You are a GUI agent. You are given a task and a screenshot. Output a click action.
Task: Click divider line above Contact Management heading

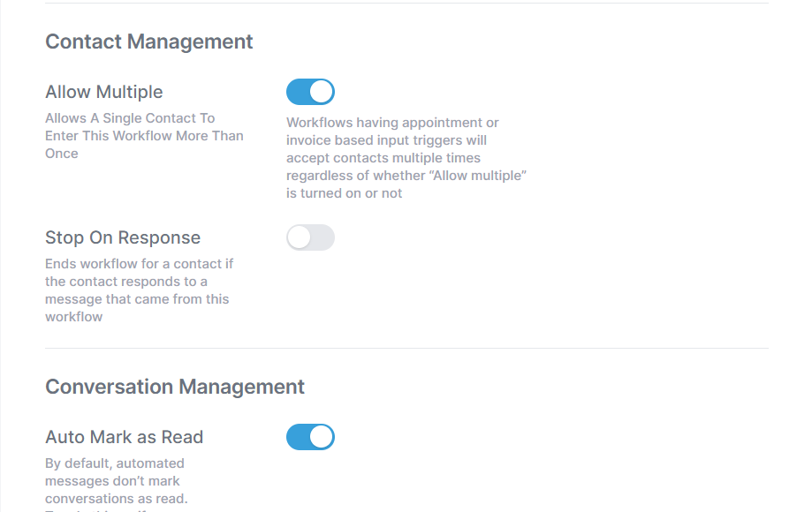[x=406, y=4]
